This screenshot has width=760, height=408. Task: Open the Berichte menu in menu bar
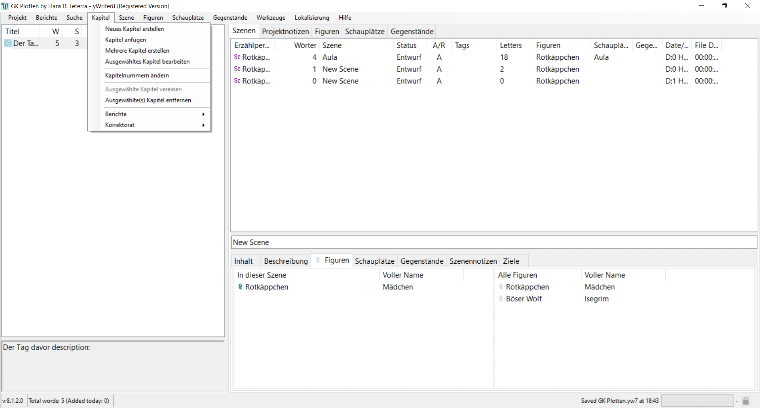click(46, 17)
